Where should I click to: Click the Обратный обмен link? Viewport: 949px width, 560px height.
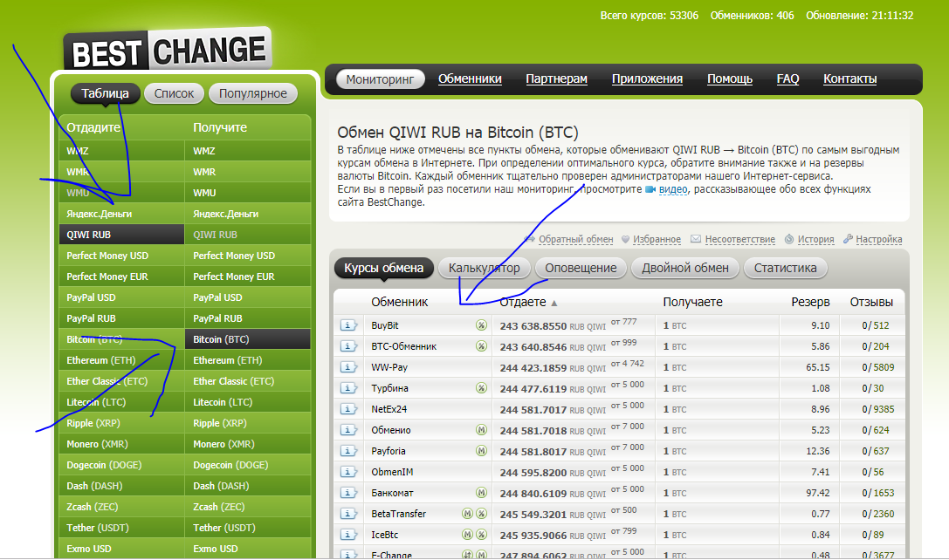575,240
